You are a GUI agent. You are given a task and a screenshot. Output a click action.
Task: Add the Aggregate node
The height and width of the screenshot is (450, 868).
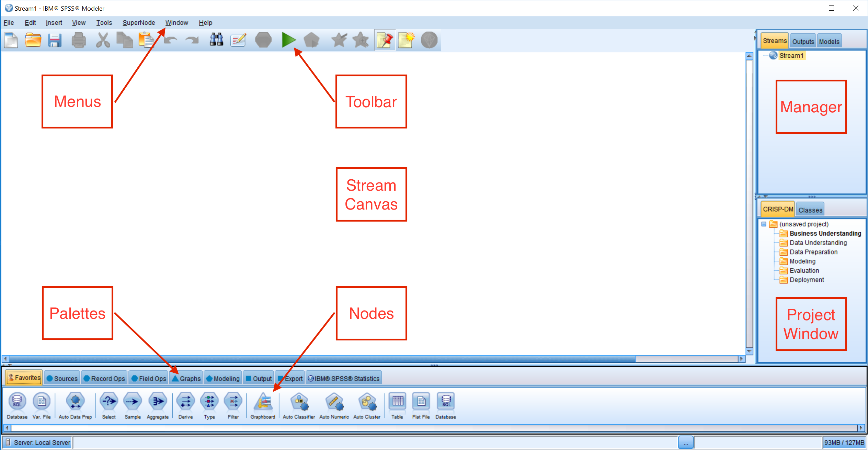(158, 406)
